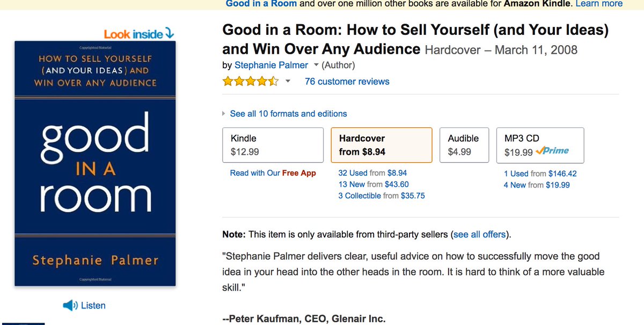Click the see all offers link
Viewport: 644px width, 325px height.
tap(479, 234)
